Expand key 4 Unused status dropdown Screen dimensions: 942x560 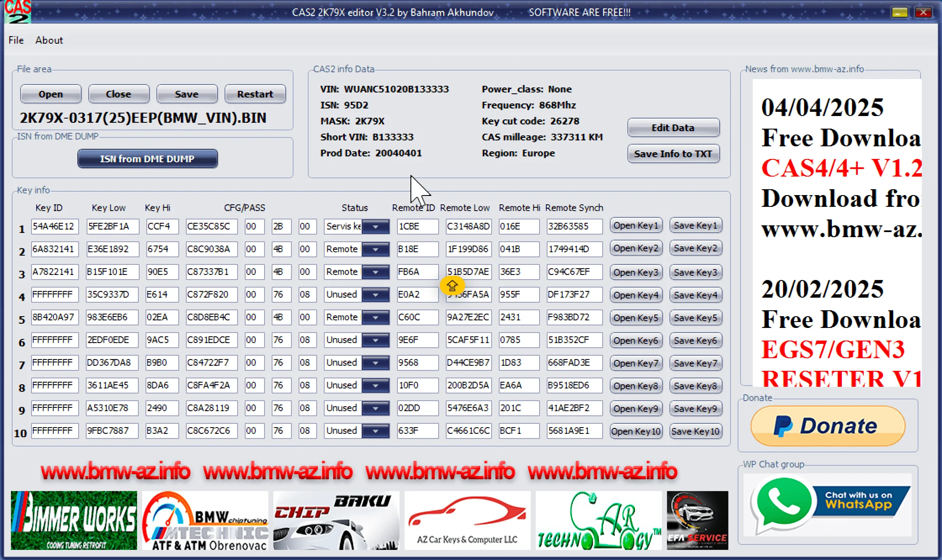376,295
